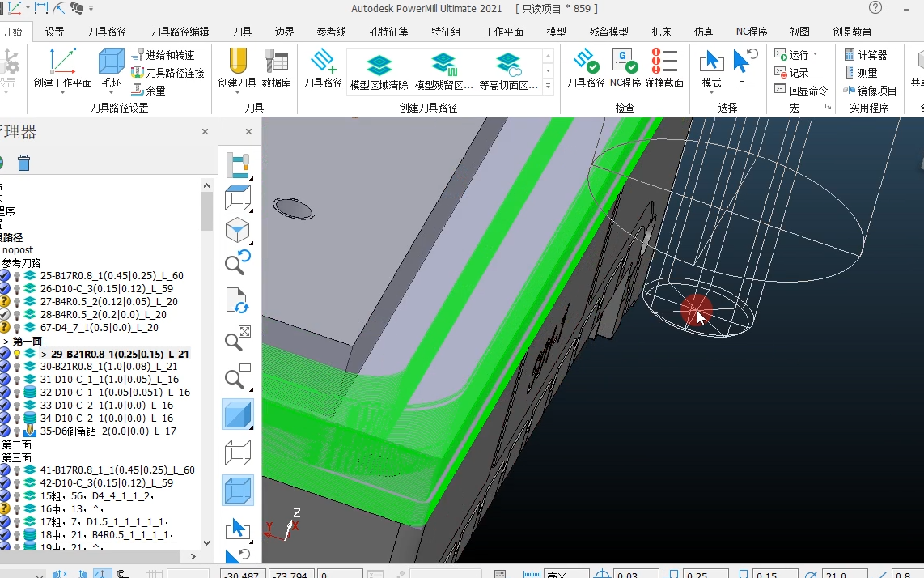This screenshot has height=578, width=924.
Task: Open the Mode (模式) dropdown arrow
Action: pyautogui.click(x=711, y=93)
